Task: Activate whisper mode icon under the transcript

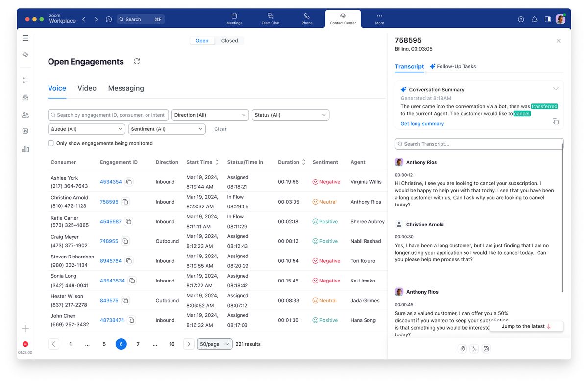Action: tap(474, 348)
